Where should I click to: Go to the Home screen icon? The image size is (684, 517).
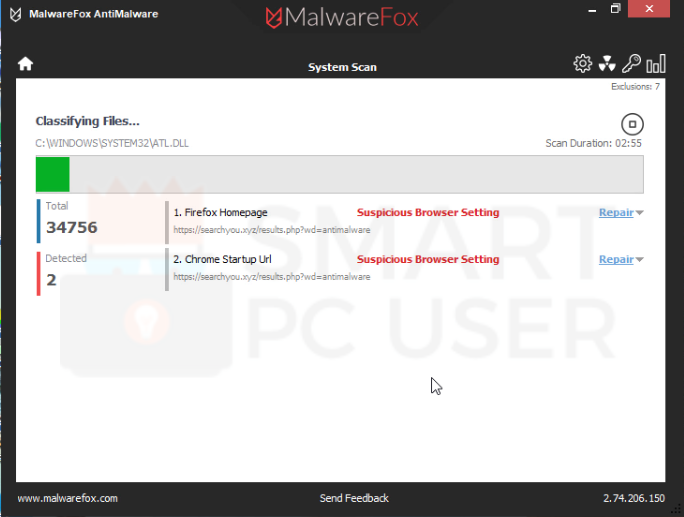coord(26,64)
